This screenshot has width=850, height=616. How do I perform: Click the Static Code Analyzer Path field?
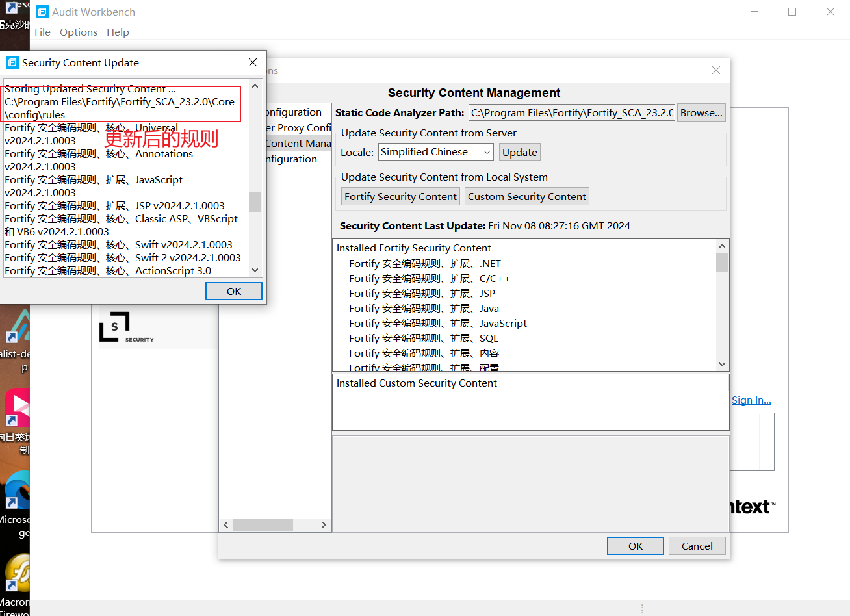click(572, 112)
